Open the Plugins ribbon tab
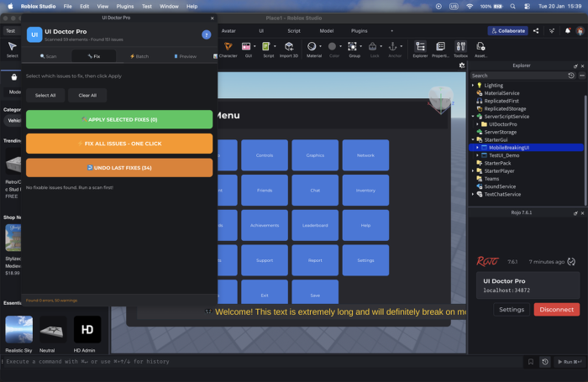 pyautogui.click(x=360, y=31)
